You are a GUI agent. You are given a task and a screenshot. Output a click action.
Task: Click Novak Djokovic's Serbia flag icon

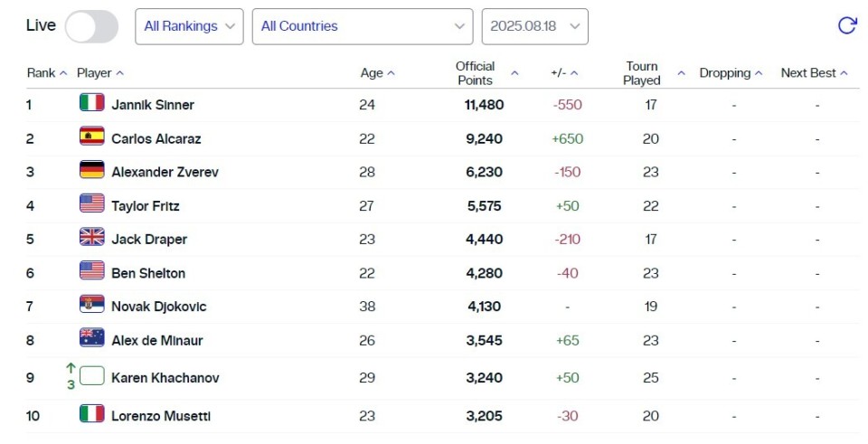click(92, 306)
